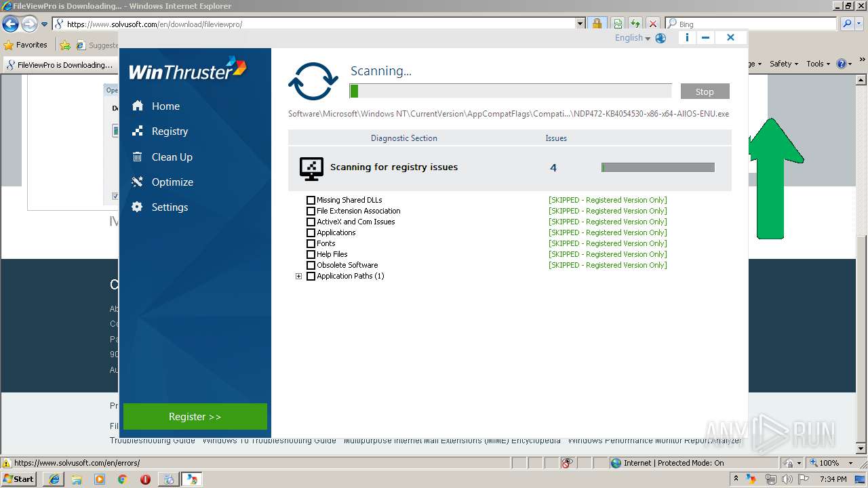Check the File Extension Association box
The width and height of the screenshot is (868, 488).
(311, 211)
